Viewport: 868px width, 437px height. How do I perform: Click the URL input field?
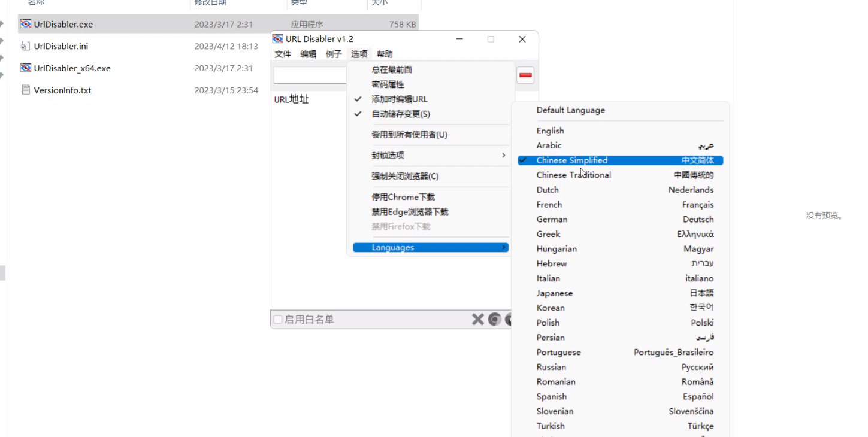310,75
